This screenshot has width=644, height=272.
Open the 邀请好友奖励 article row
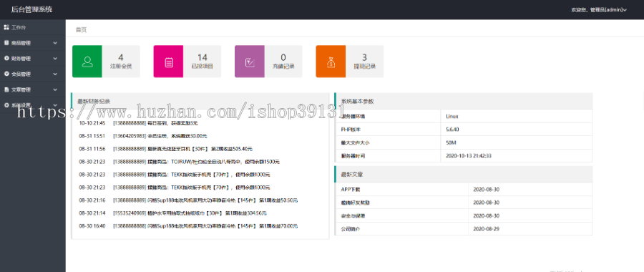tap(464, 203)
